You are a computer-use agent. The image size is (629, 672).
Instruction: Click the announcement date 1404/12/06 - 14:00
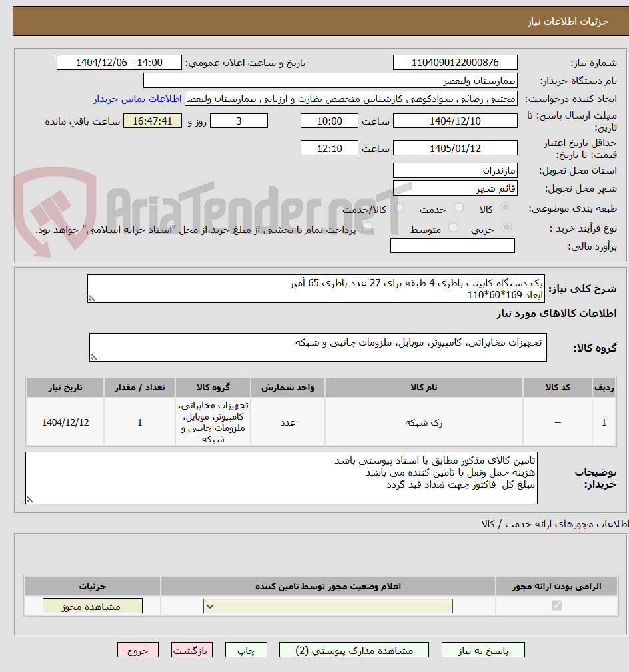point(119,63)
